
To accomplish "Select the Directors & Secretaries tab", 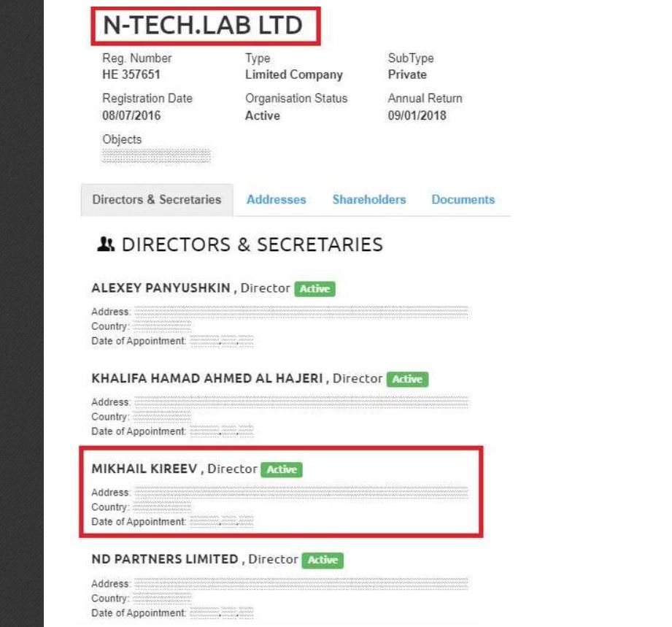I will (155, 199).
